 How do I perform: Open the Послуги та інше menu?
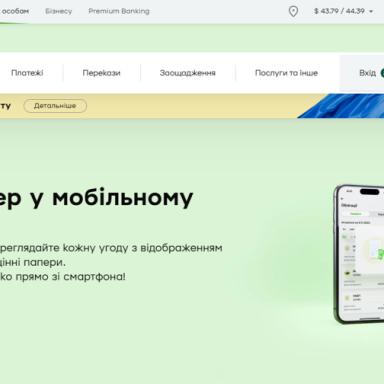pyautogui.click(x=286, y=73)
